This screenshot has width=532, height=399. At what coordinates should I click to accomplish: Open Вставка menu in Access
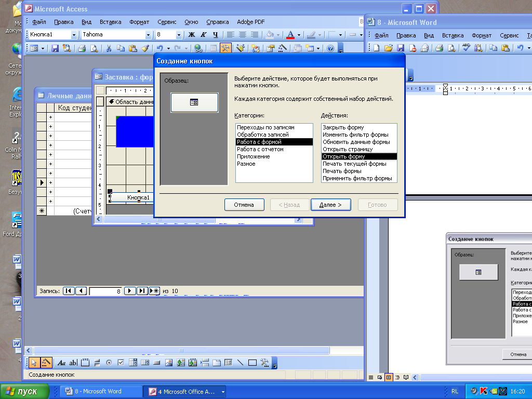pos(110,22)
